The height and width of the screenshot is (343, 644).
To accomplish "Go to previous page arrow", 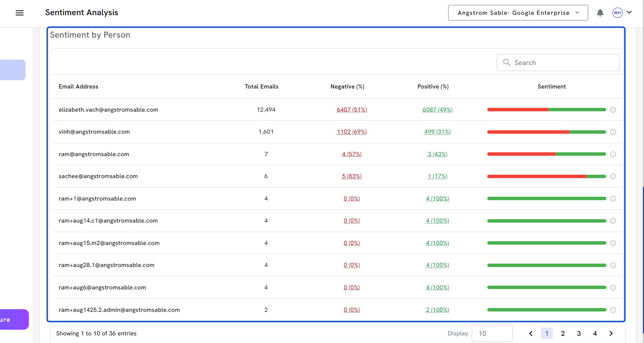I will pyautogui.click(x=531, y=334).
